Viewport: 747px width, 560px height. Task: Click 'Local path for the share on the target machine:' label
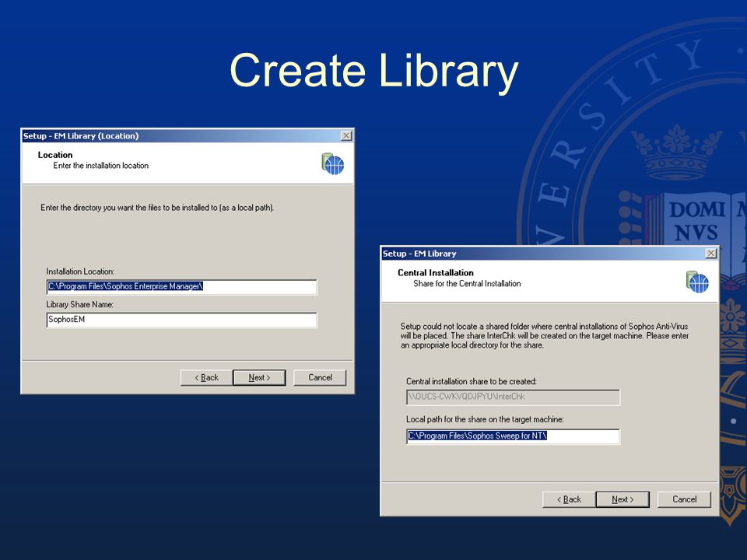485,419
